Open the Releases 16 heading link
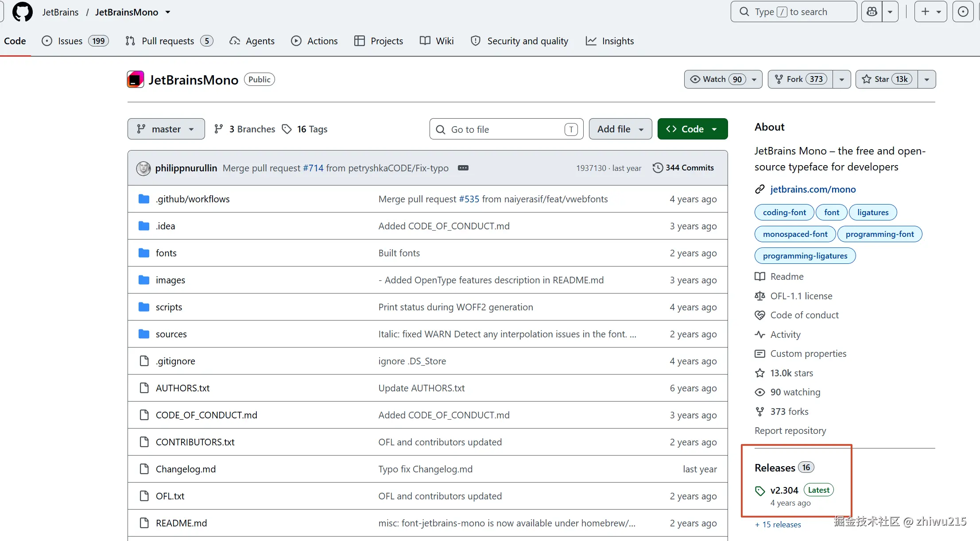 tap(784, 468)
